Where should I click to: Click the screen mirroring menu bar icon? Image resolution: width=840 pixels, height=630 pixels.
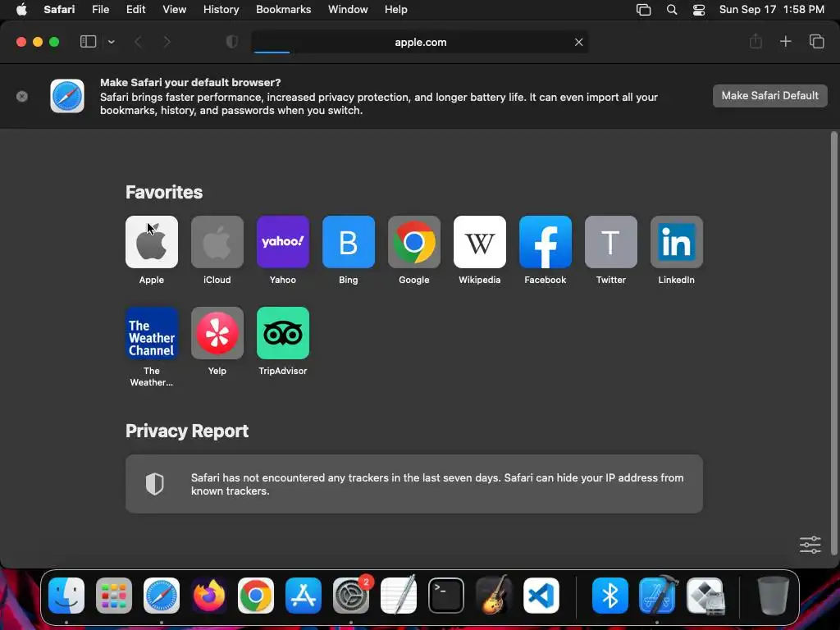643,10
